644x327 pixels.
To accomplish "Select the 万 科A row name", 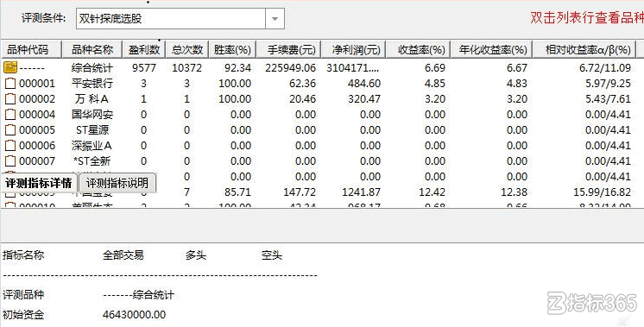I will click(x=92, y=99).
